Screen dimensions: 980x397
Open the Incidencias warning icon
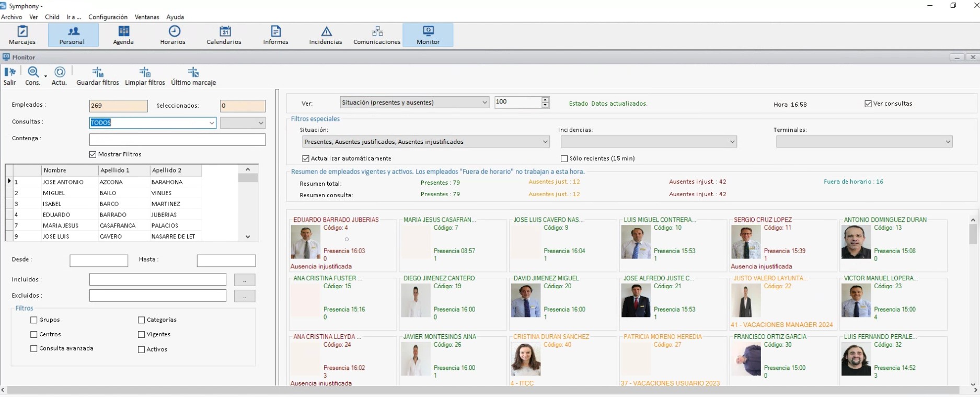(327, 31)
